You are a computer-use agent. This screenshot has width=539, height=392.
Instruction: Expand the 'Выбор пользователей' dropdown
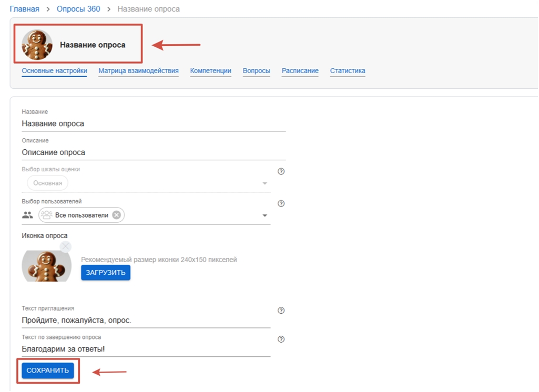point(265,215)
